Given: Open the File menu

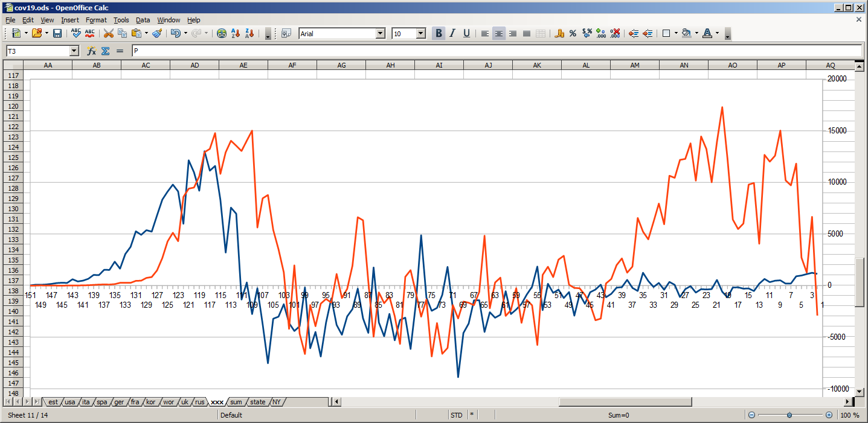Looking at the screenshot, I should (10, 20).
